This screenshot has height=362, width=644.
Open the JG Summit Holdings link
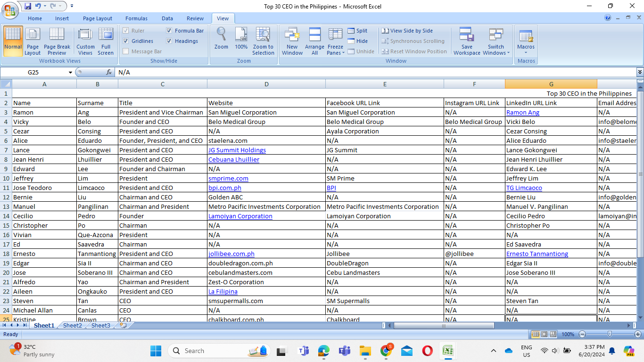pyautogui.click(x=237, y=150)
